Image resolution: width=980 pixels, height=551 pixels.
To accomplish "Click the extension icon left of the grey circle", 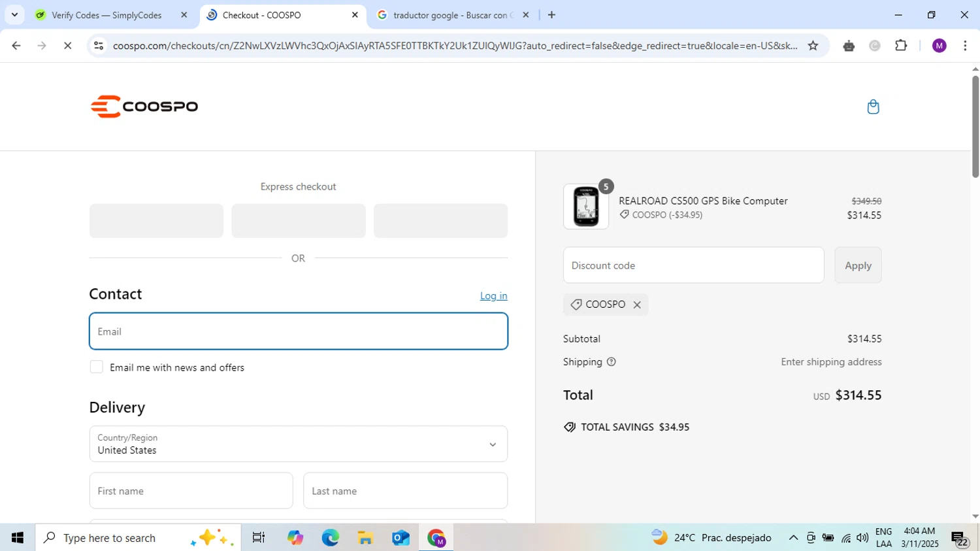I will pyautogui.click(x=849, y=46).
